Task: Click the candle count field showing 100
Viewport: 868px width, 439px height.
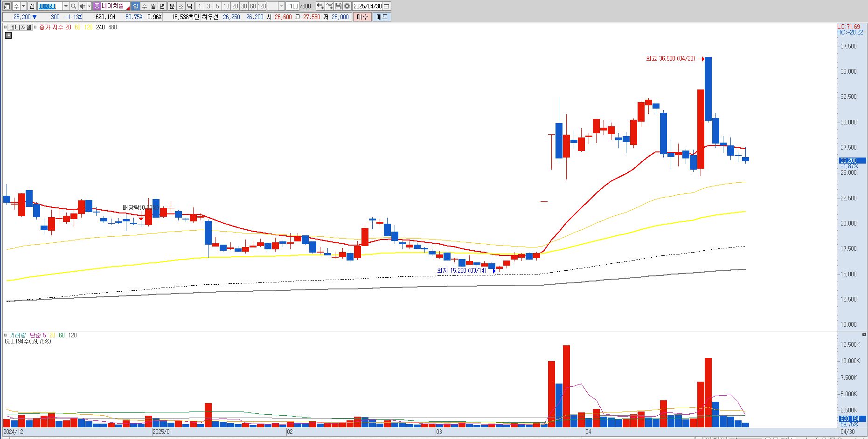Action: pyautogui.click(x=293, y=6)
